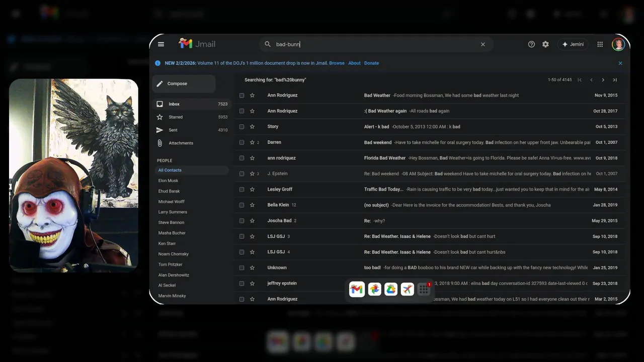
Task: Select Steve Bannon in the People list
Action: 171,223
